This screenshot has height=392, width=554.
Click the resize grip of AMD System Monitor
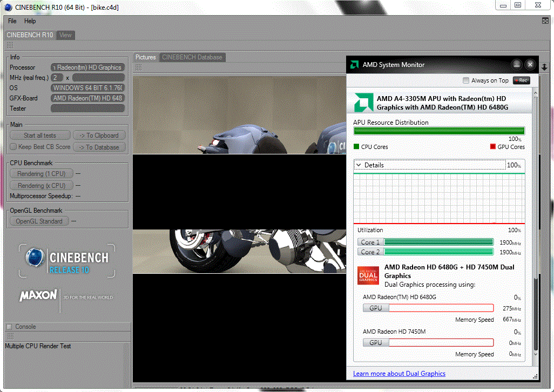[535, 376]
